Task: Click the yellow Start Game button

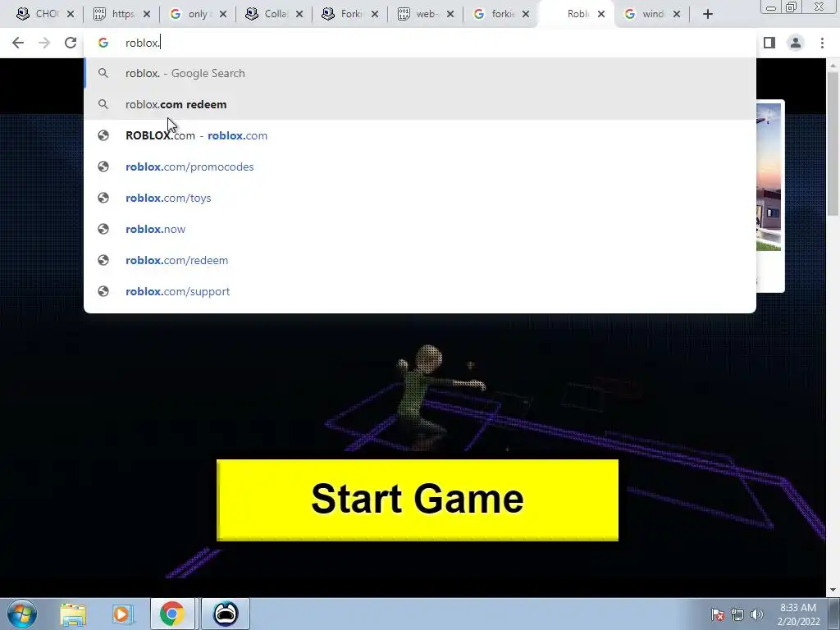Action: 418,500
